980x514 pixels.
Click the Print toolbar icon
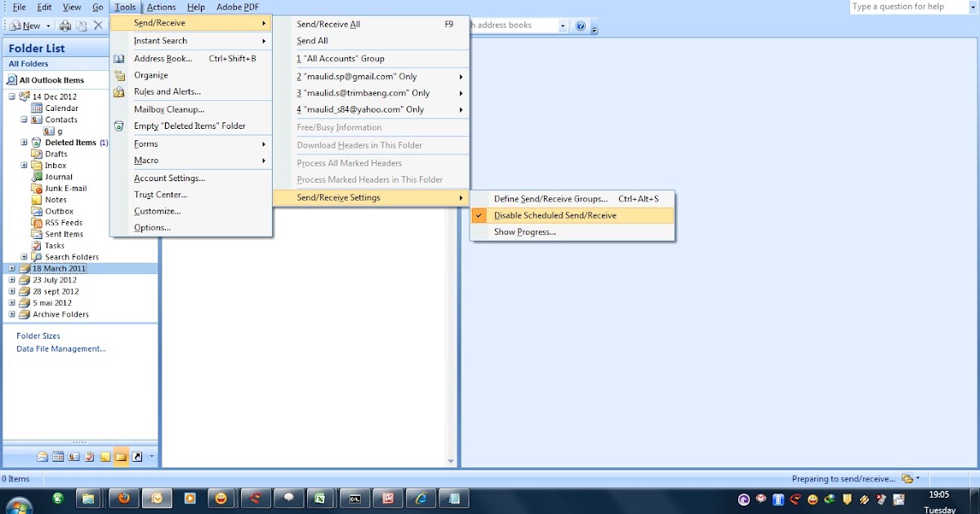pyautogui.click(x=65, y=25)
